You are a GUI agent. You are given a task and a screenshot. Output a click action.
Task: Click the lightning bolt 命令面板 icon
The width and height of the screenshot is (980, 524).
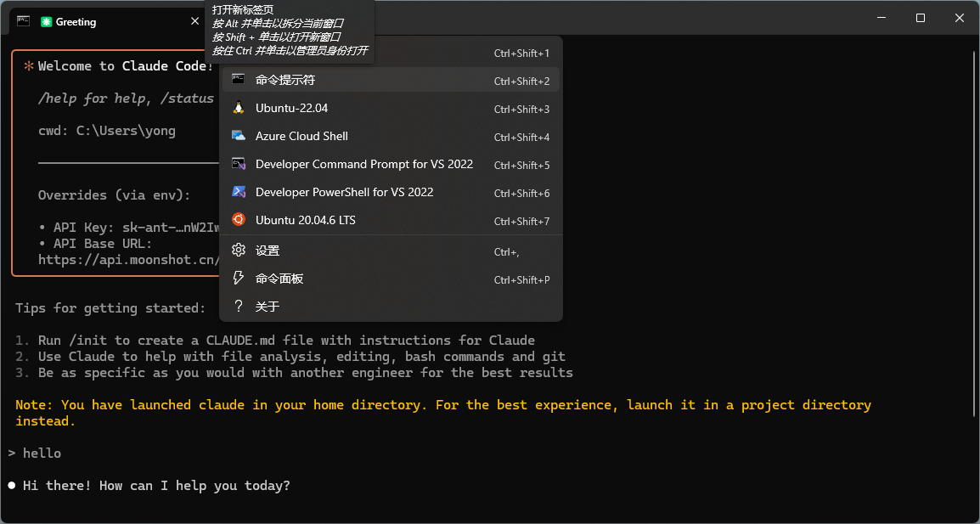click(238, 279)
